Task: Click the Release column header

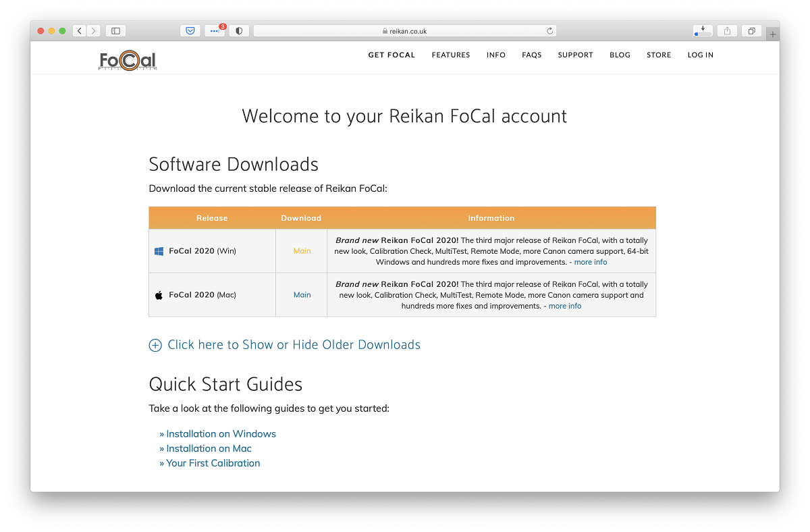Action: coord(212,218)
